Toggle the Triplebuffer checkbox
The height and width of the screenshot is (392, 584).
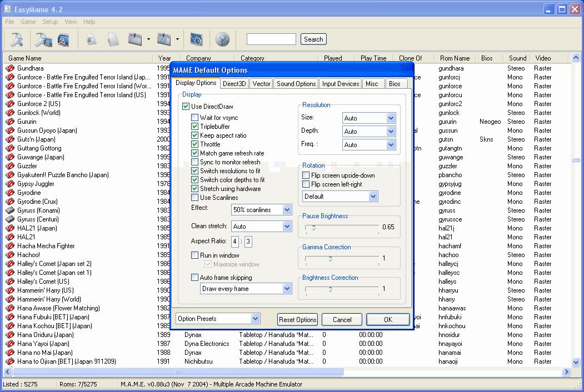[x=195, y=127]
